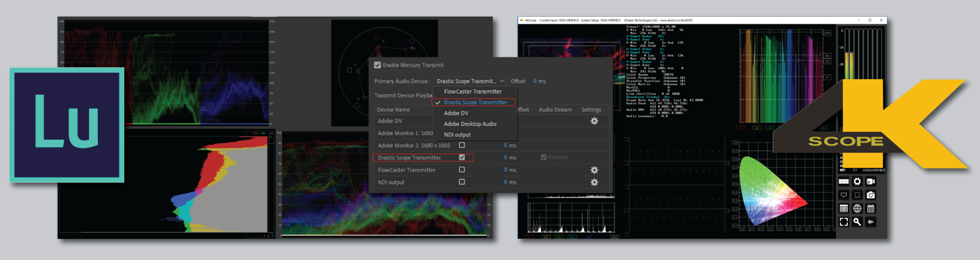Open the calendar icon in 4KScope
The width and height of the screenshot is (980, 260).
(871, 208)
